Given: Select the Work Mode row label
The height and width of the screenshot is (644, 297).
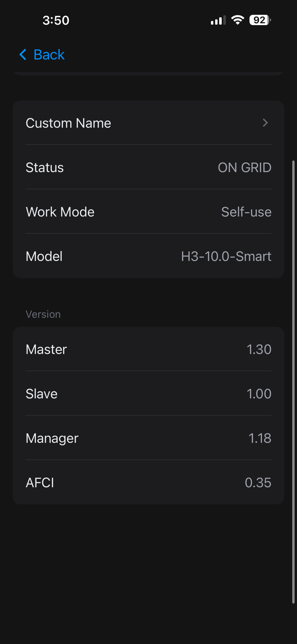Looking at the screenshot, I should click(60, 212).
